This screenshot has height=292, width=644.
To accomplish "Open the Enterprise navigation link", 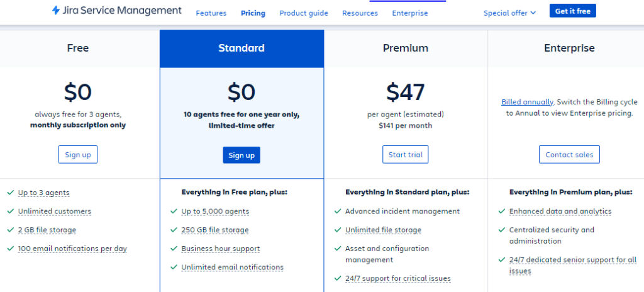I will 409,13.
